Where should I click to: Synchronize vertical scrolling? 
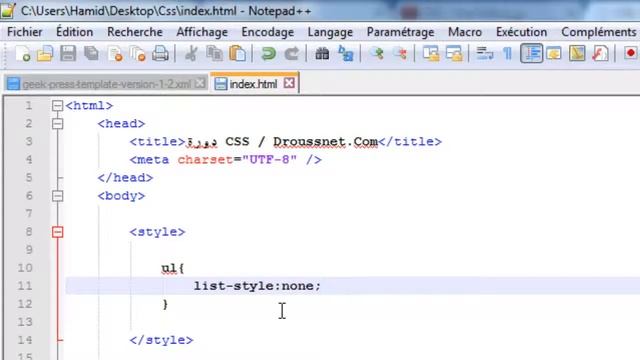(x=431, y=53)
